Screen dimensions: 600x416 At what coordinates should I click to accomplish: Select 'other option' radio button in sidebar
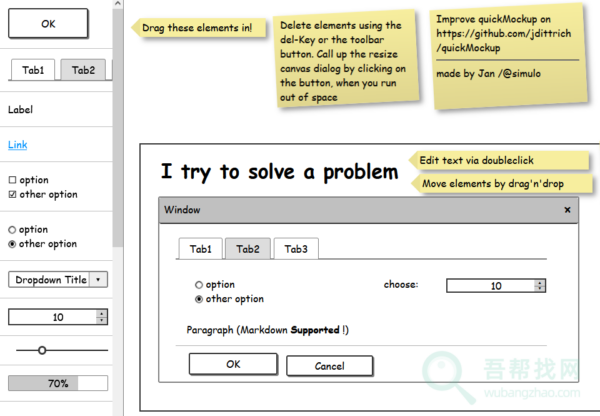pos(12,243)
